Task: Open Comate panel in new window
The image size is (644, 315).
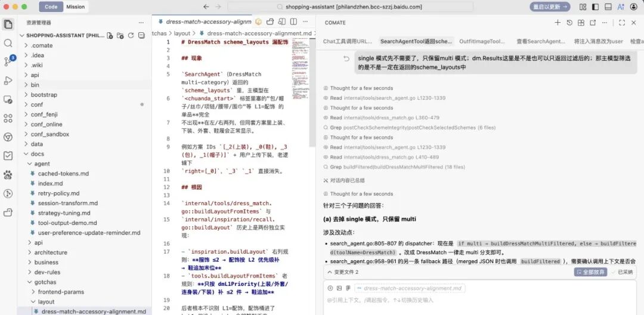Action: tap(593, 23)
